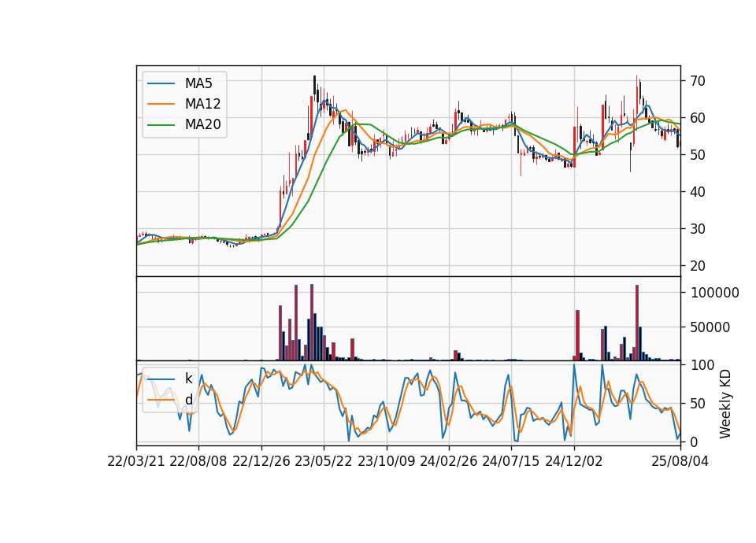Image resolution: width=756 pixels, height=543 pixels.
Task: Click the 23/05/22 date tick label
Action: click(324, 461)
